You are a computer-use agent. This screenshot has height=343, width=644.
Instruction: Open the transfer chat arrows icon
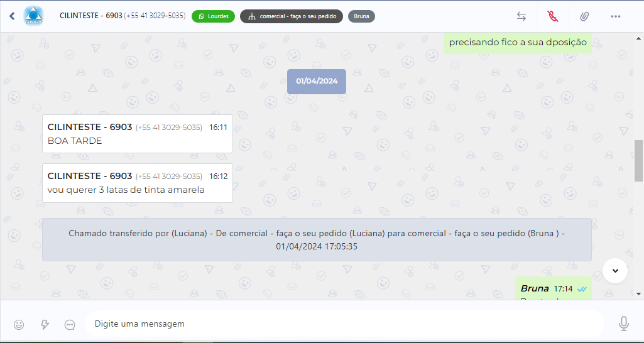click(521, 16)
